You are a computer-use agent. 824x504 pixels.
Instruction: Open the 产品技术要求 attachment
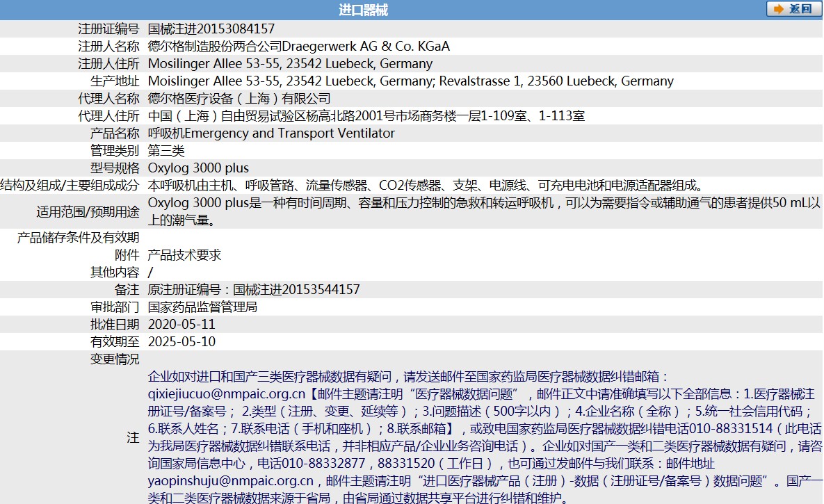(184, 255)
